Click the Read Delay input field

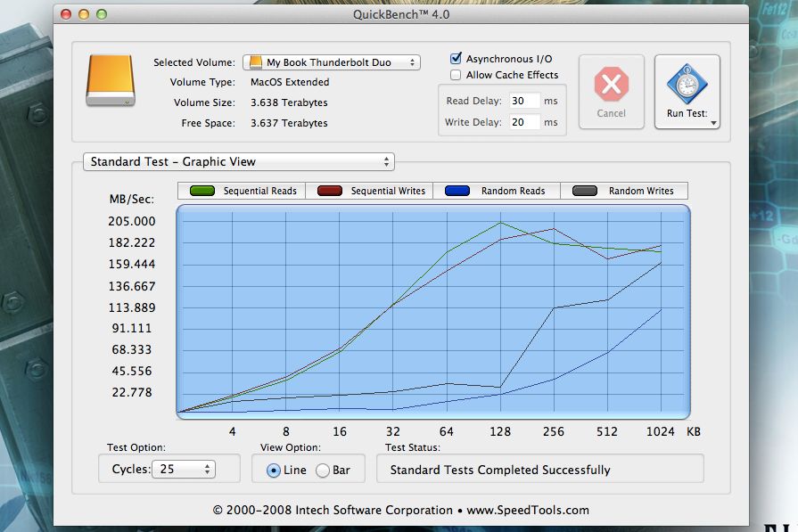(524, 101)
